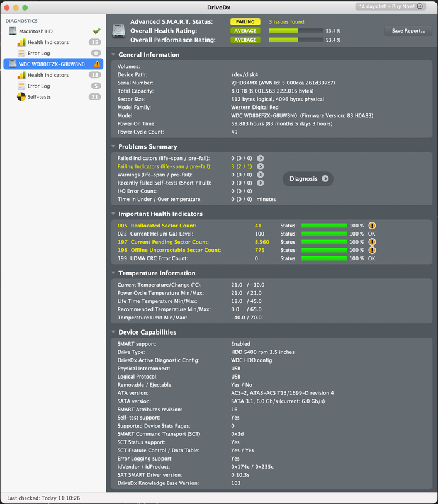Select Macintosh HD in the sidebar
438x504 pixels.
pyautogui.click(x=53, y=31)
